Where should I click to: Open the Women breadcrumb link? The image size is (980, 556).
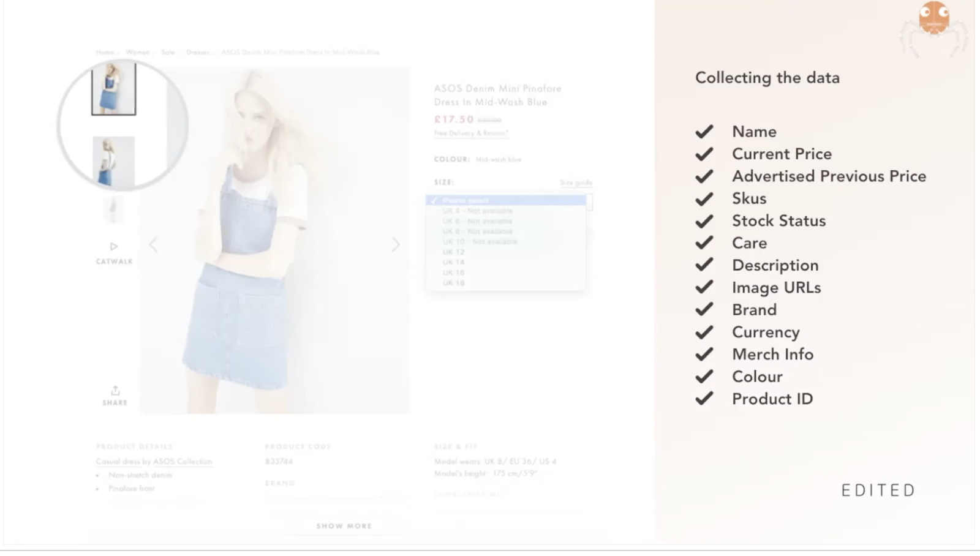click(x=138, y=52)
